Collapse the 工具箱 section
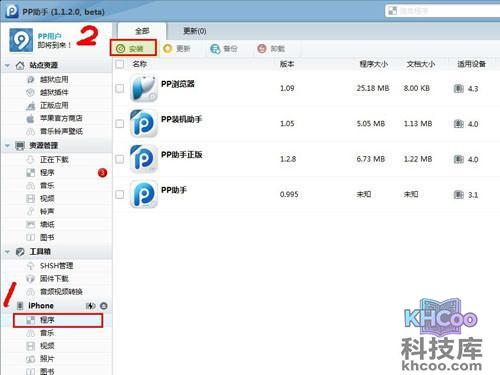The width and height of the screenshot is (500, 375). click(x=7, y=252)
